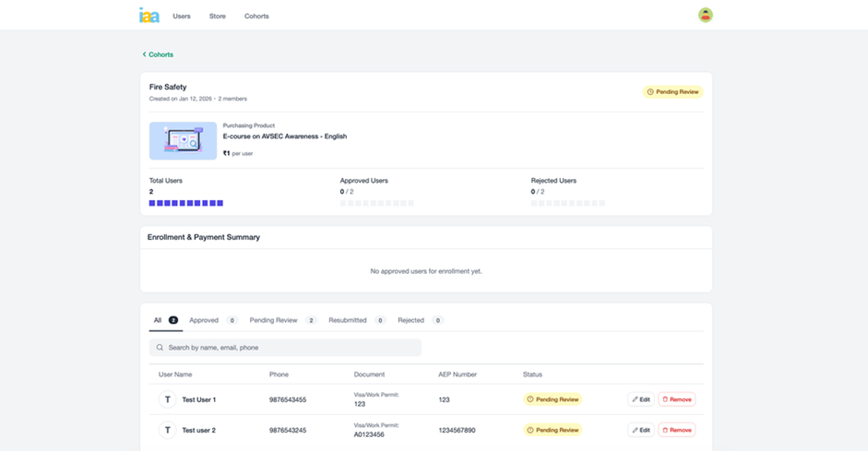The height and width of the screenshot is (451, 868).
Task: Select the Rejected tab
Action: click(410, 320)
